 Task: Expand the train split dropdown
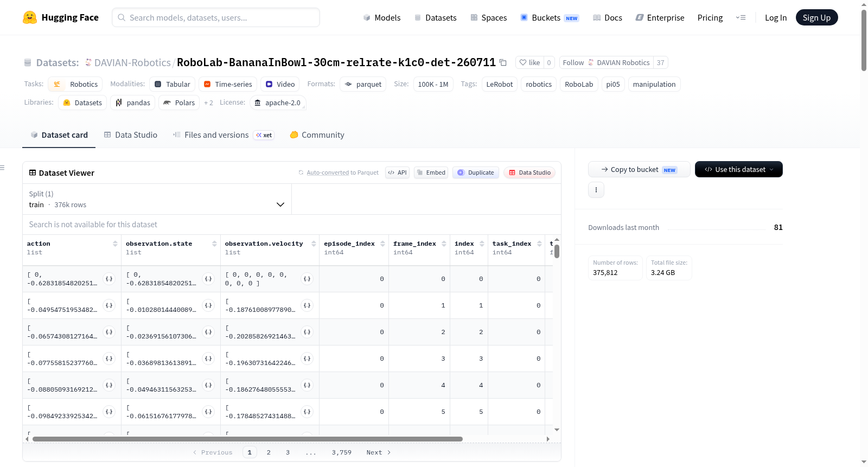coord(157,199)
